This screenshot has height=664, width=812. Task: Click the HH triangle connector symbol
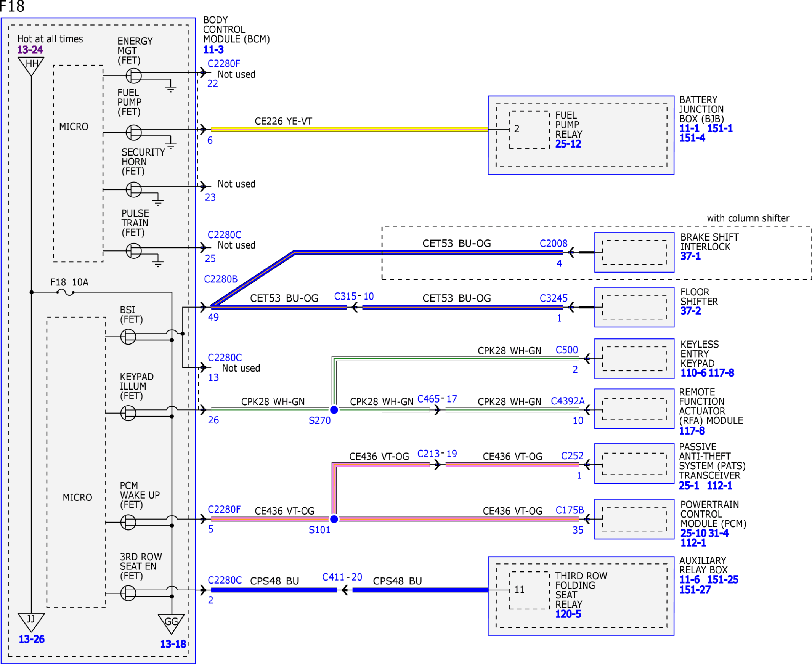point(31,66)
